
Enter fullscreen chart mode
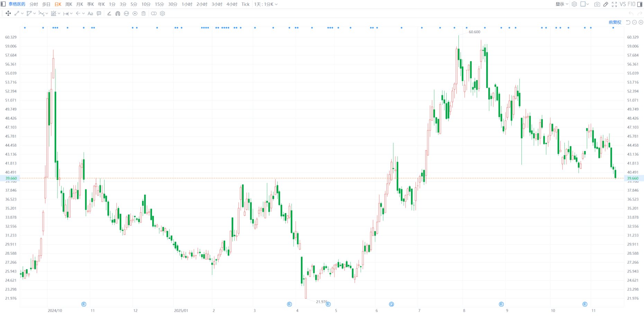614,4
